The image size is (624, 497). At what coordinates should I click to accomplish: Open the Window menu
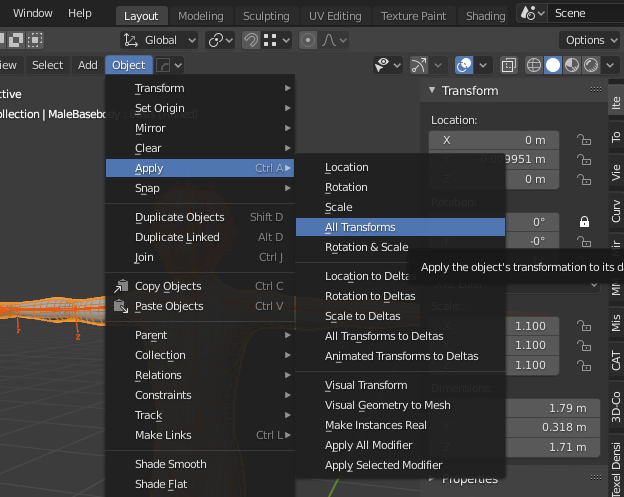pyautogui.click(x=33, y=13)
